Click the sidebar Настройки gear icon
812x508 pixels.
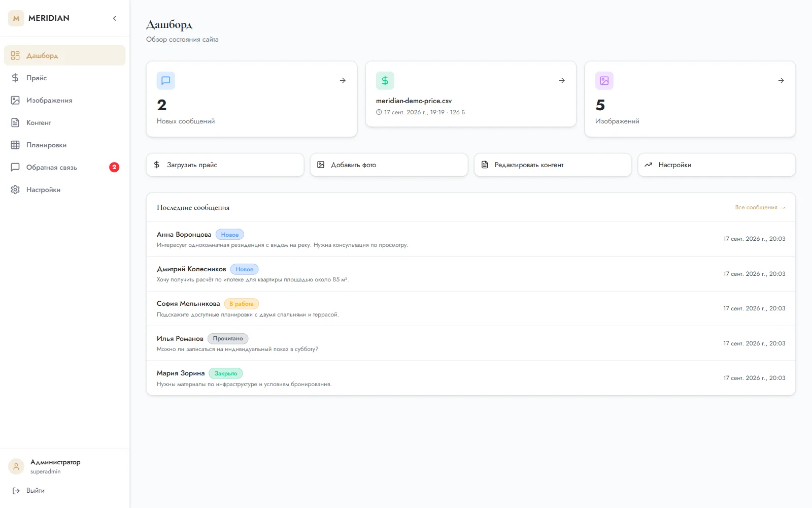(x=15, y=189)
